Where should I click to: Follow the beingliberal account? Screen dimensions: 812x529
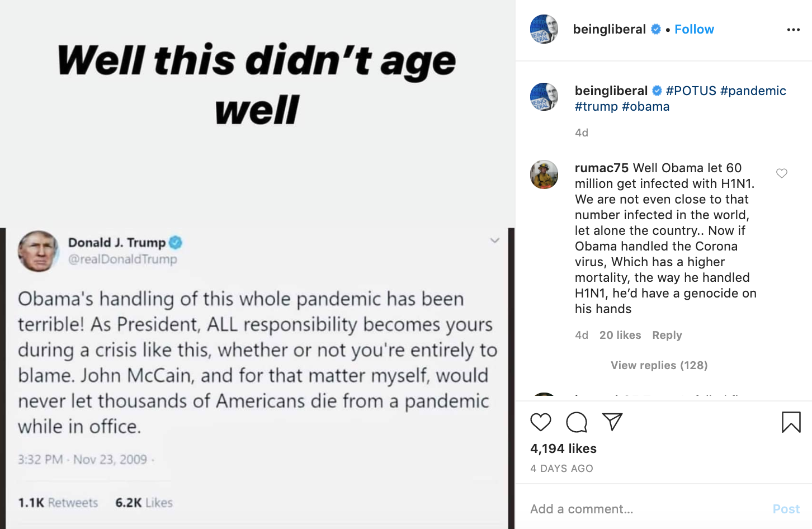coord(694,29)
